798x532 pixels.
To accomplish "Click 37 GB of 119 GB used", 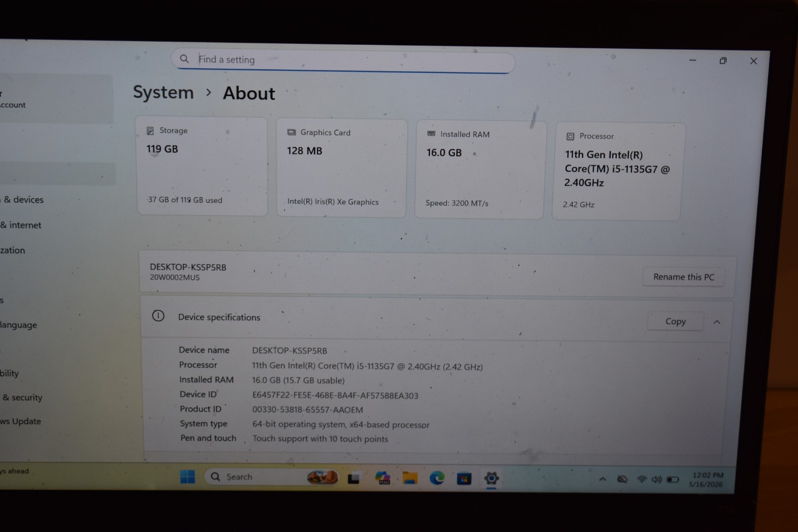I will click(185, 200).
